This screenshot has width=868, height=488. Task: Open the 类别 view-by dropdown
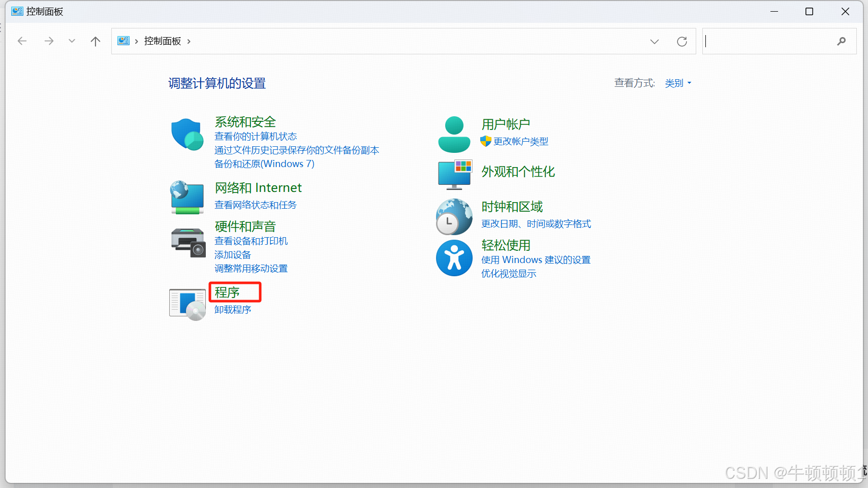tap(678, 83)
